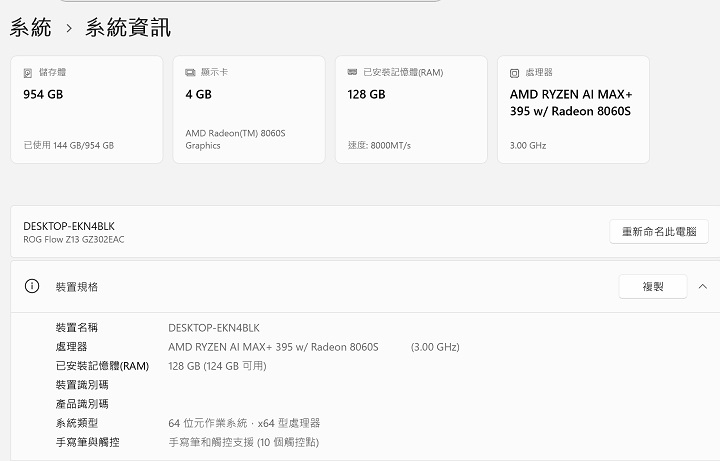Click DESKTOP-EKN4BLK name above ROG Flow Z13
Screen dimensions: 720x461
tap(69, 226)
